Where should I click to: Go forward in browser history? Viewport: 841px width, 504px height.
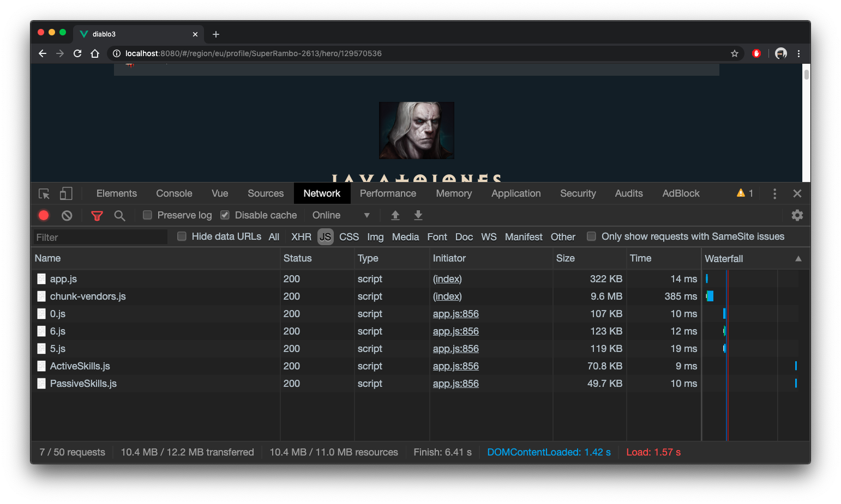point(60,53)
